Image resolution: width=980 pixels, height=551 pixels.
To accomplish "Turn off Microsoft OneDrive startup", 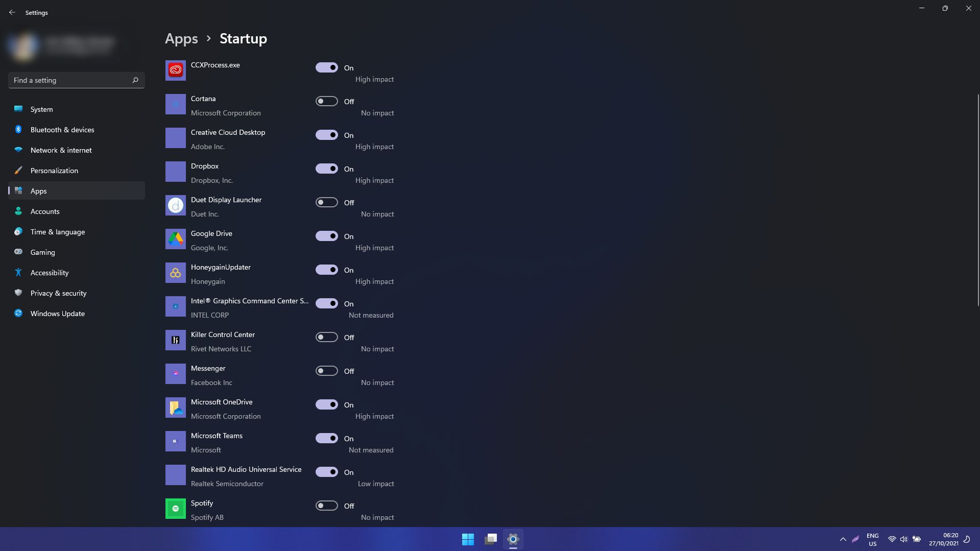I will [327, 404].
